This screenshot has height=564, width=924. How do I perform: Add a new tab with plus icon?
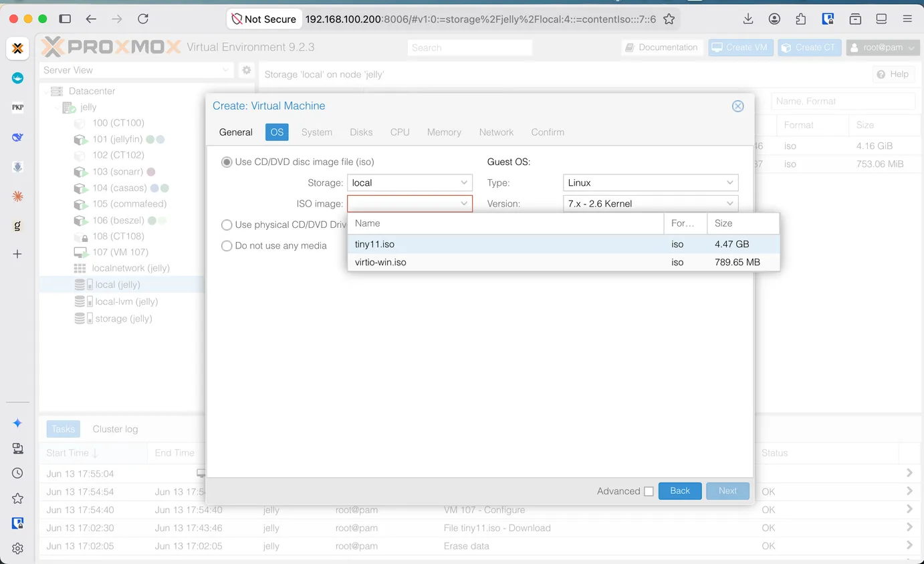18,254
